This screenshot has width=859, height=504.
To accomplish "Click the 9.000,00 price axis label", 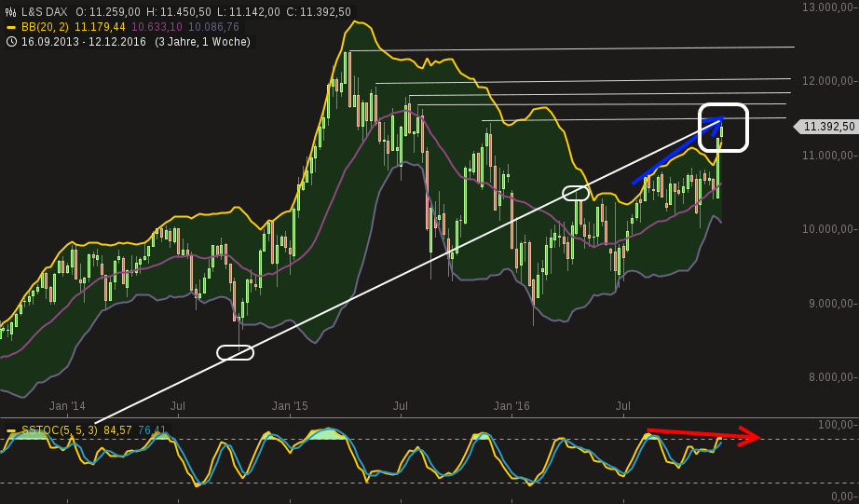I will pyautogui.click(x=832, y=304).
